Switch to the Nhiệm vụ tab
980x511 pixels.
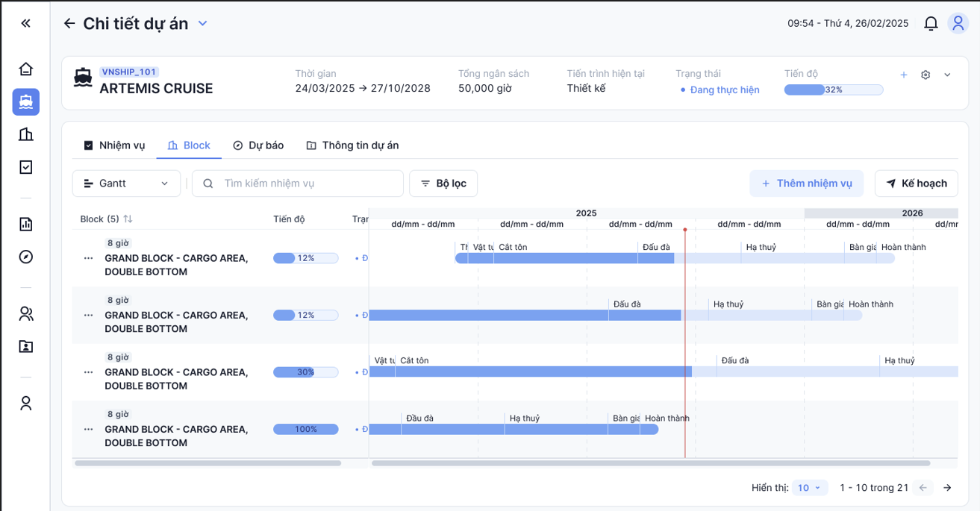114,145
